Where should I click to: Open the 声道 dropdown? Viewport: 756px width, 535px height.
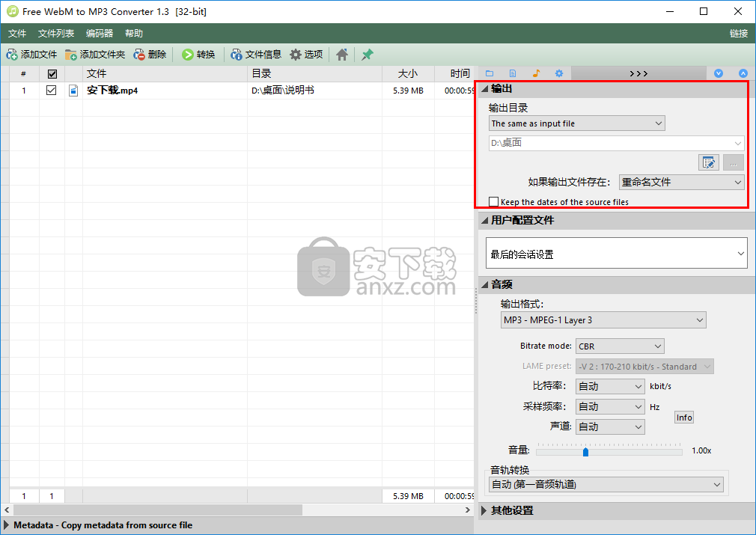610,427
